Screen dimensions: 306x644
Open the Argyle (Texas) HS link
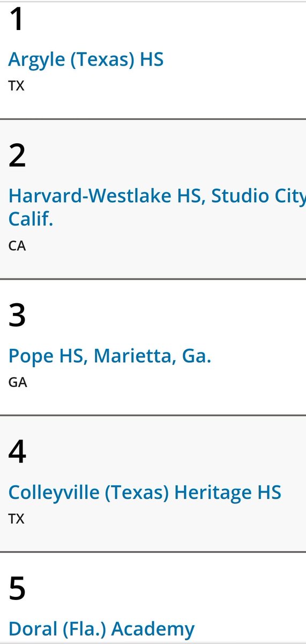click(86, 60)
